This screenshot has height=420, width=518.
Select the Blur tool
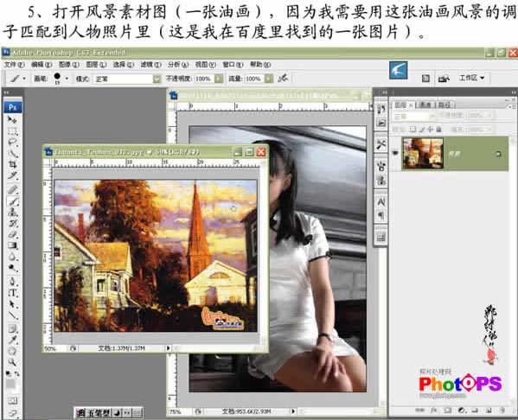[x=12, y=256]
